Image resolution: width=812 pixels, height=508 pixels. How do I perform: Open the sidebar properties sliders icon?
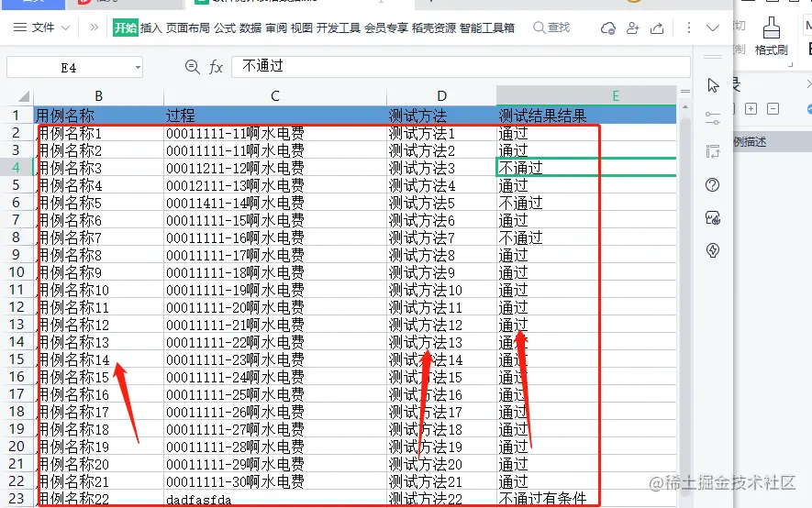713,118
